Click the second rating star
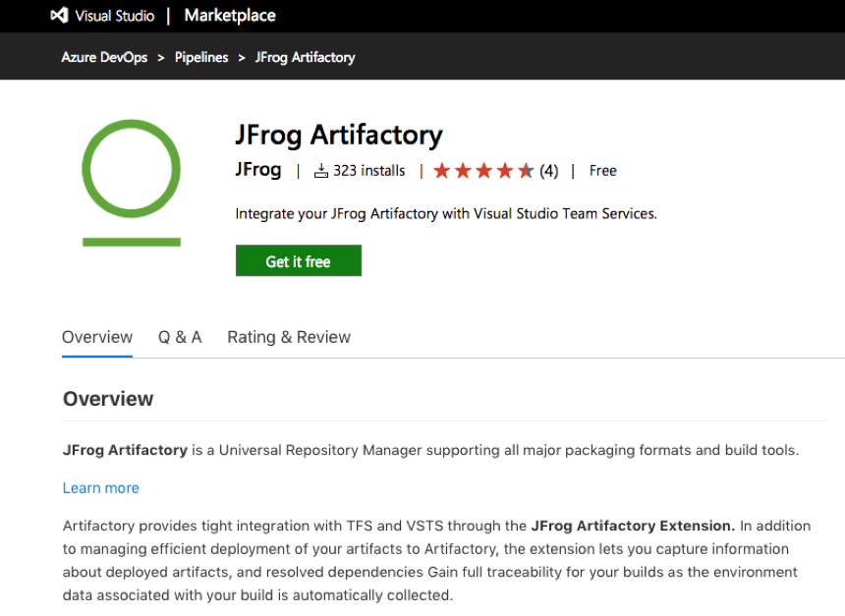The image size is (845, 616). click(463, 171)
